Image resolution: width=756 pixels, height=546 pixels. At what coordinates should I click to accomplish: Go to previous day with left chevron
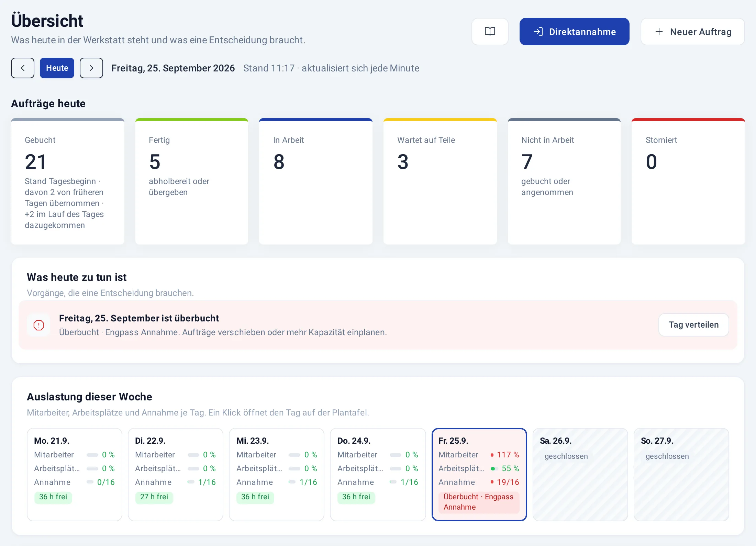click(x=23, y=68)
